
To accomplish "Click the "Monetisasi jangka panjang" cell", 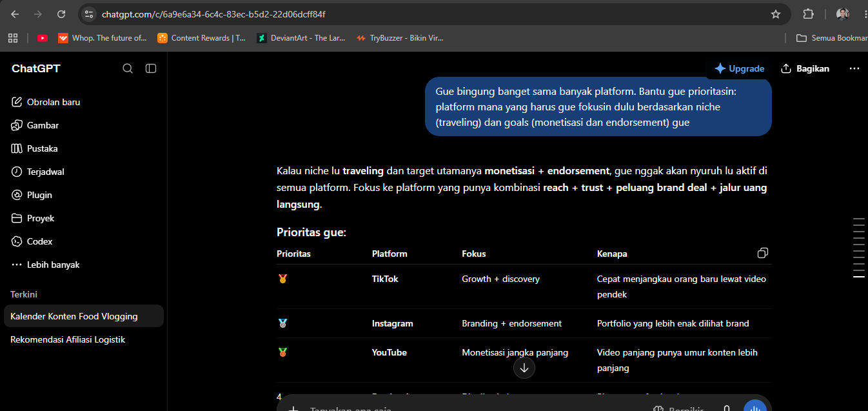I will (x=515, y=352).
